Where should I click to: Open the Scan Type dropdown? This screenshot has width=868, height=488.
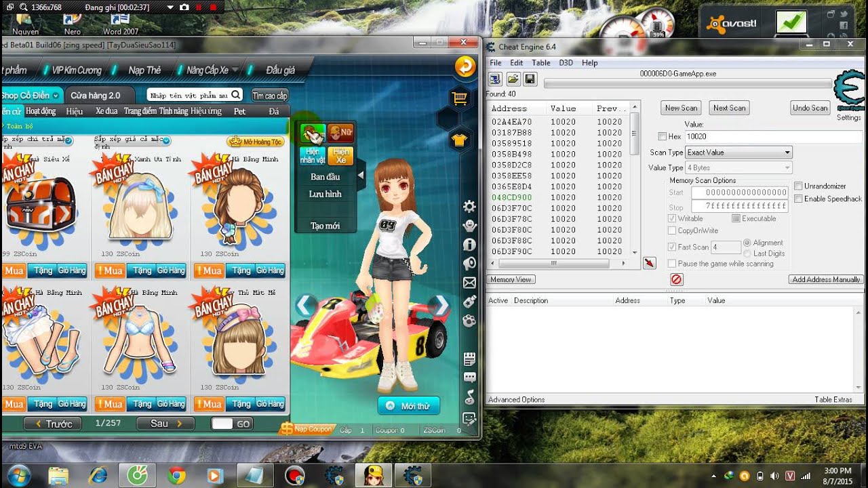(x=738, y=152)
